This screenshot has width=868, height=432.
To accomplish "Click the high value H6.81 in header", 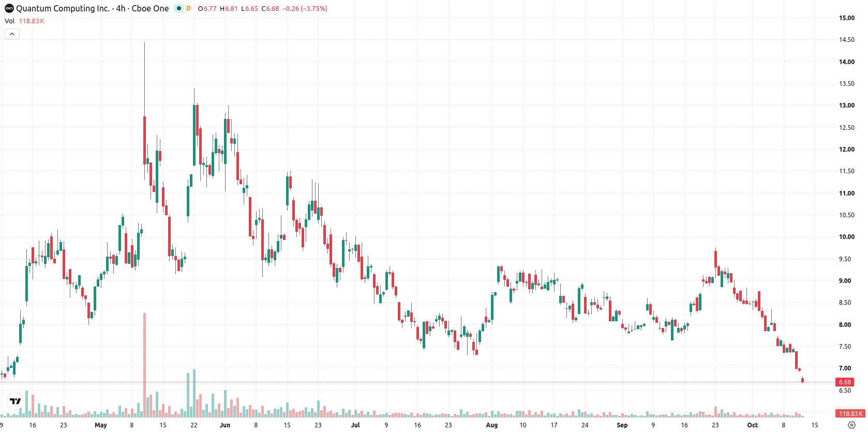I will tap(229, 9).
